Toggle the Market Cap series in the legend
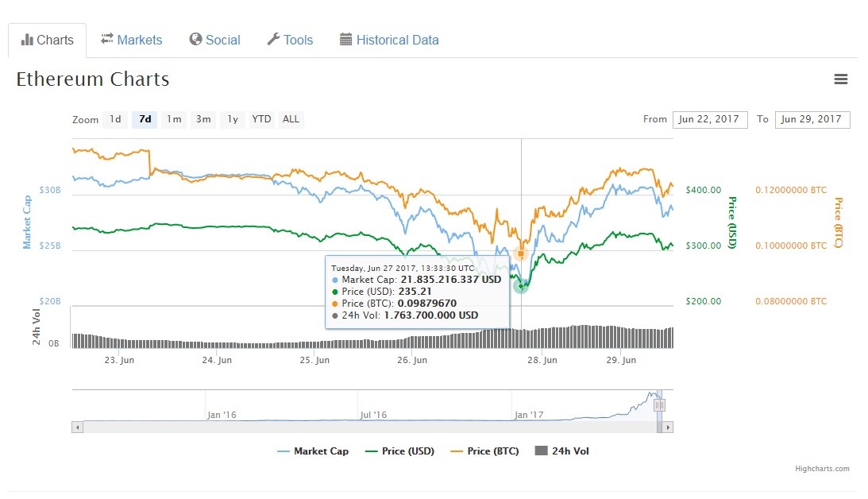 pos(321,451)
